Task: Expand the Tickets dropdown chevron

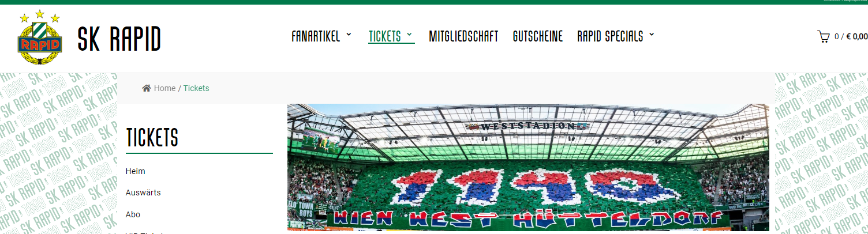Action: tap(410, 35)
